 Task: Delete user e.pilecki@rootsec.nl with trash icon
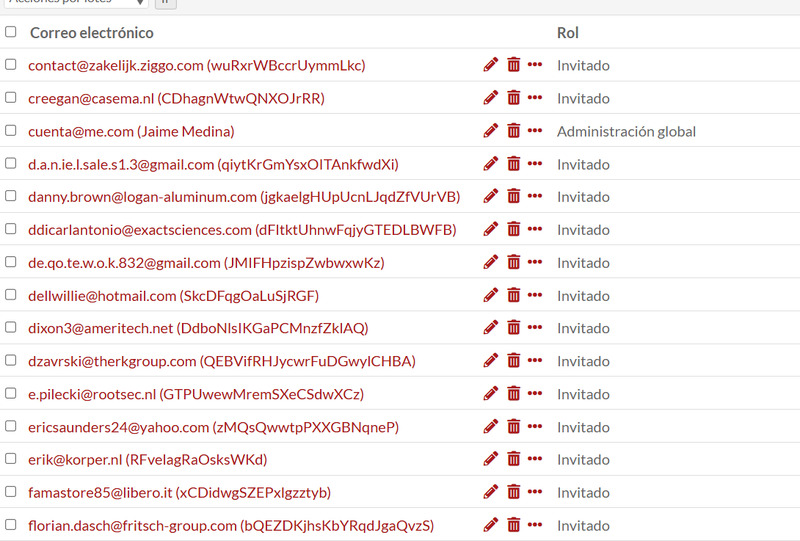pos(514,393)
